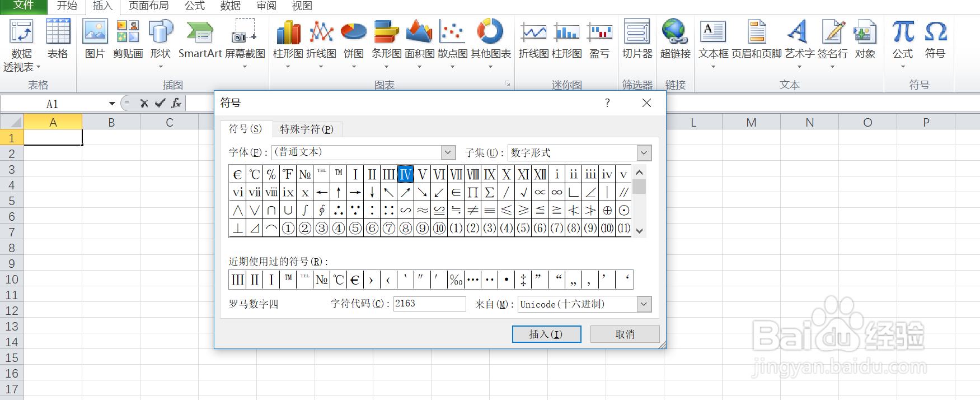This screenshot has height=400, width=980.
Task: Click the 表格 table icon
Action: point(58,32)
